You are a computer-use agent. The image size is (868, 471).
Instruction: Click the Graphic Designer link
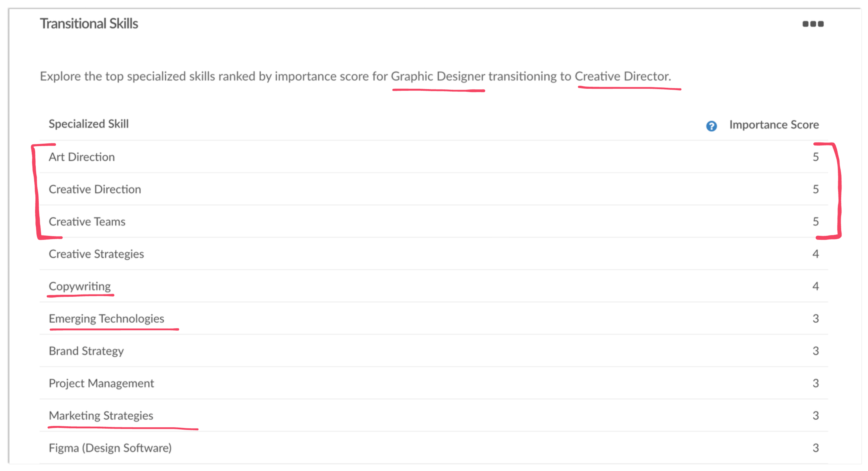tap(438, 77)
